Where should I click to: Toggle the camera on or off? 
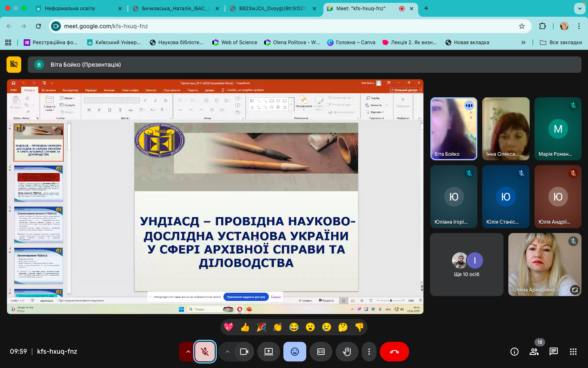pos(244,352)
